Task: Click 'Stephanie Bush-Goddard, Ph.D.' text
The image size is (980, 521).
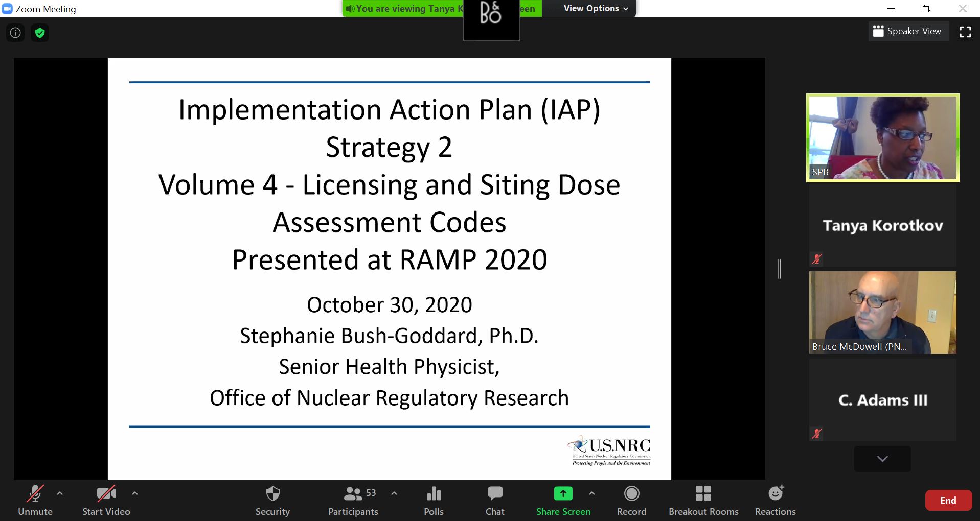Action: (389, 336)
